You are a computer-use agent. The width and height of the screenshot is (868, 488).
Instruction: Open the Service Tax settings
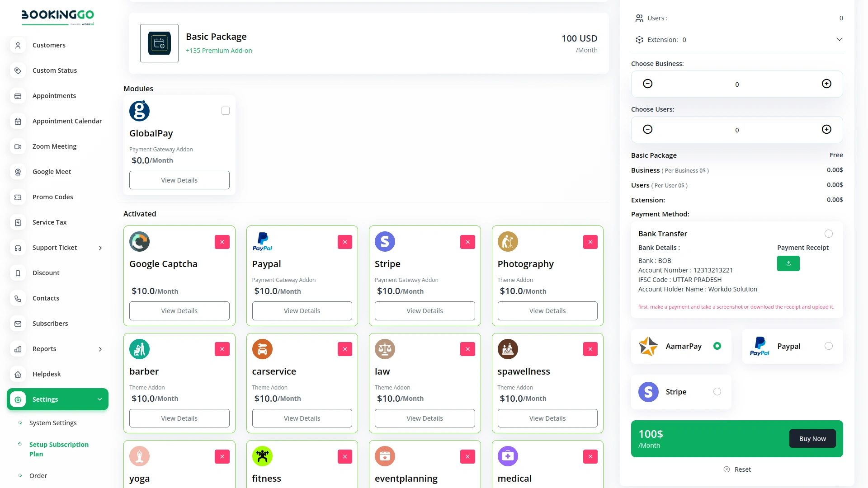[x=49, y=222]
